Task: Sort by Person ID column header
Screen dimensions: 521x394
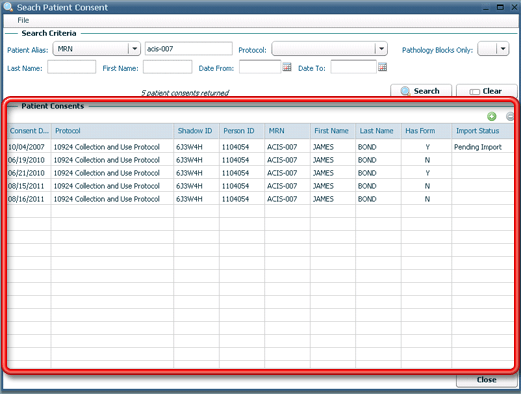Action: pos(242,131)
